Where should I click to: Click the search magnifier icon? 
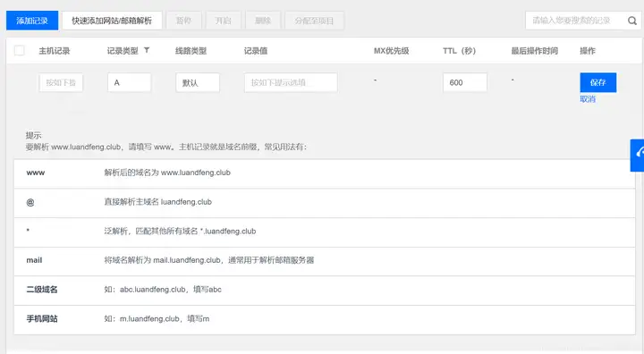click(632, 21)
